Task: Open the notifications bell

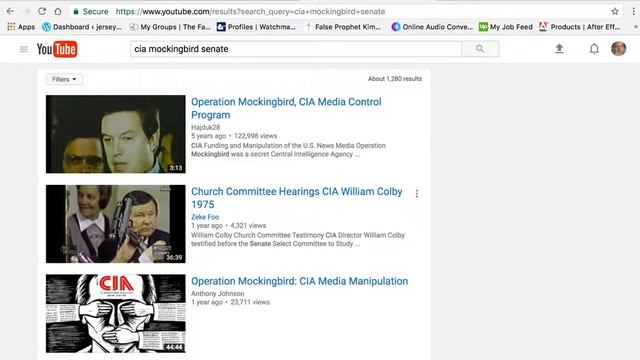Action: (594, 49)
